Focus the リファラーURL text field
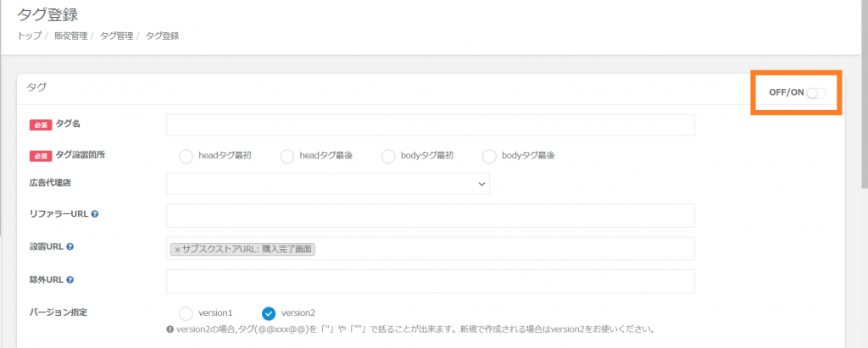This screenshot has height=348, width=868. click(431, 215)
